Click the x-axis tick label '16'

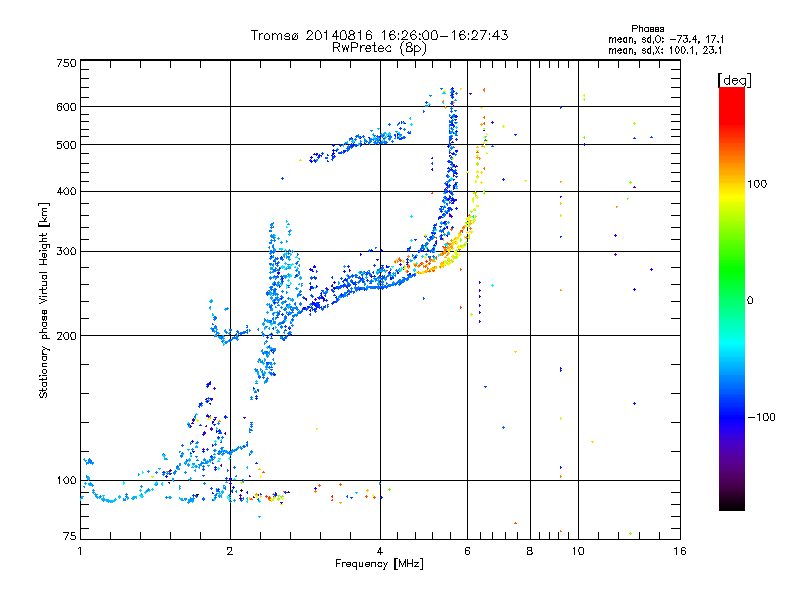680,551
